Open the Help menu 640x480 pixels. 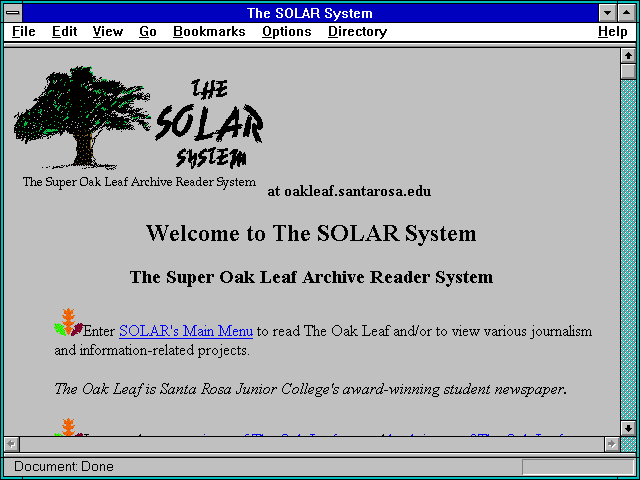point(612,32)
